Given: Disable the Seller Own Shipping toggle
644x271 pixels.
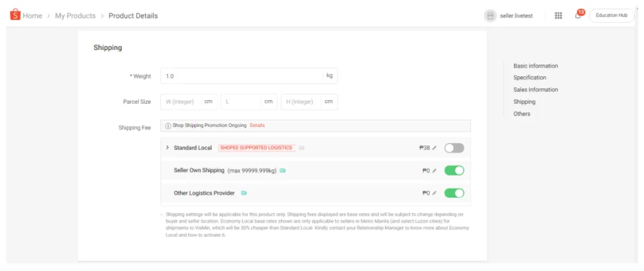Looking at the screenshot, I should click(454, 171).
